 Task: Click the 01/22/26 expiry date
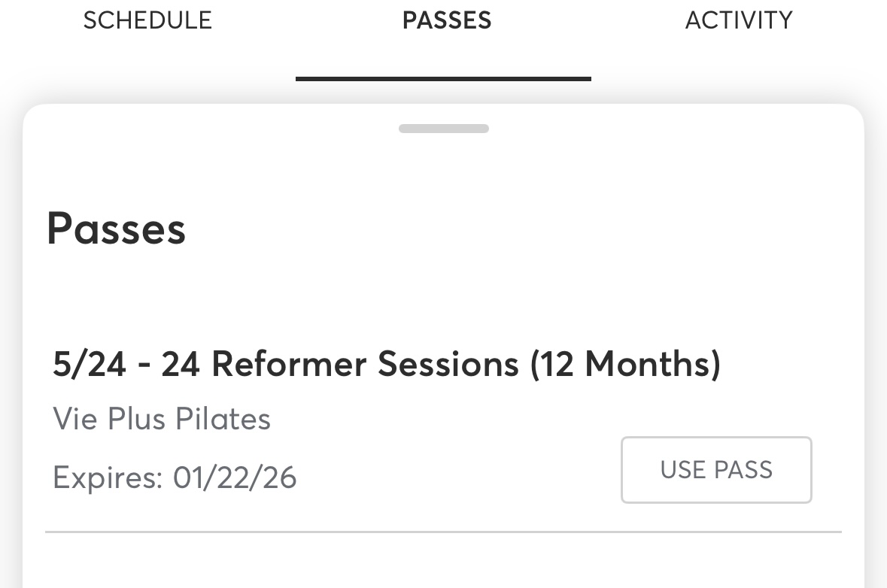click(x=235, y=477)
